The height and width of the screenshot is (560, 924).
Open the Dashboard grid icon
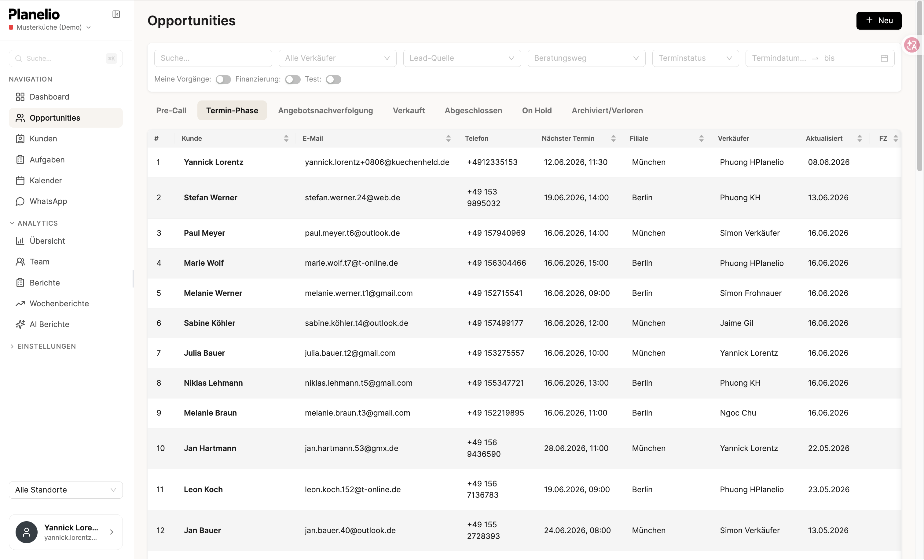[20, 97]
